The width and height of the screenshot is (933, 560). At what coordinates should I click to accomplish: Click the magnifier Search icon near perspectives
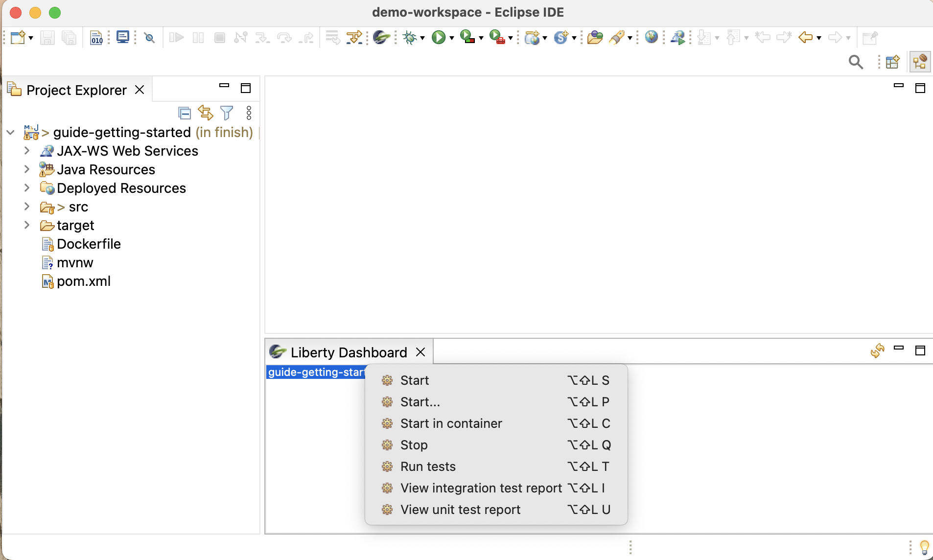856,62
